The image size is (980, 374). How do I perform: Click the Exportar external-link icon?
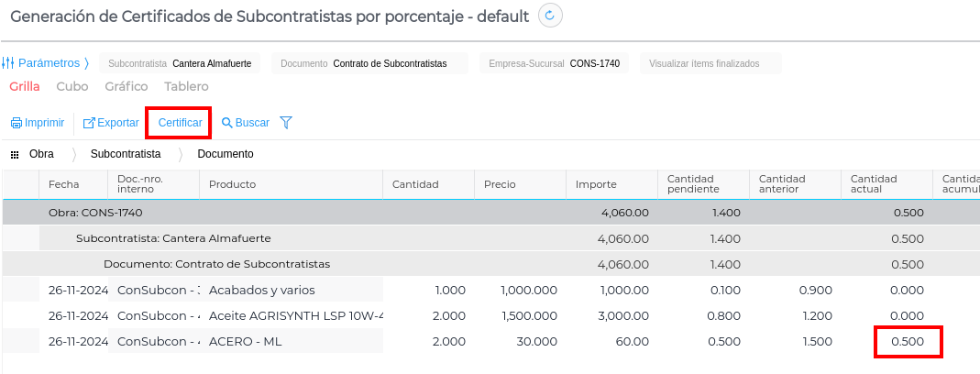click(89, 123)
